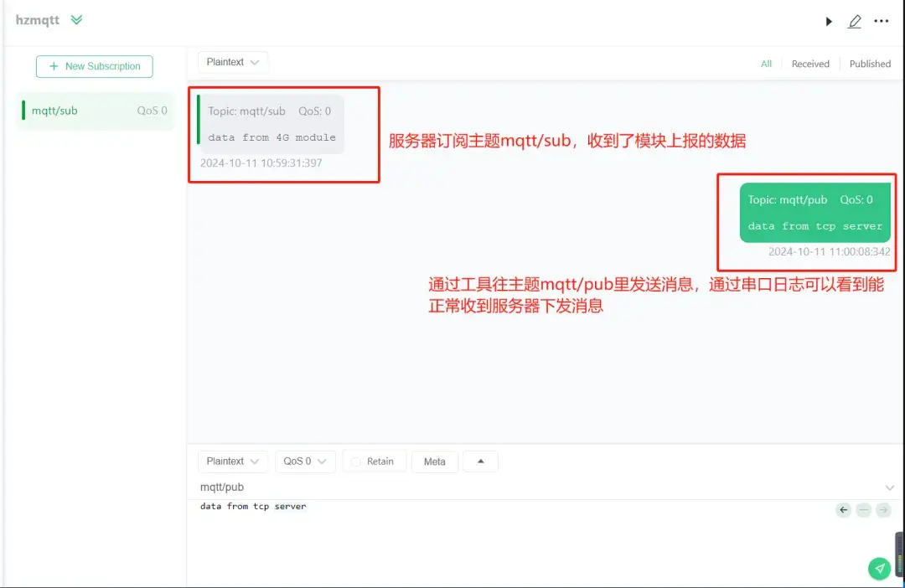Switch to the Received messages filter

click(810, 64)
